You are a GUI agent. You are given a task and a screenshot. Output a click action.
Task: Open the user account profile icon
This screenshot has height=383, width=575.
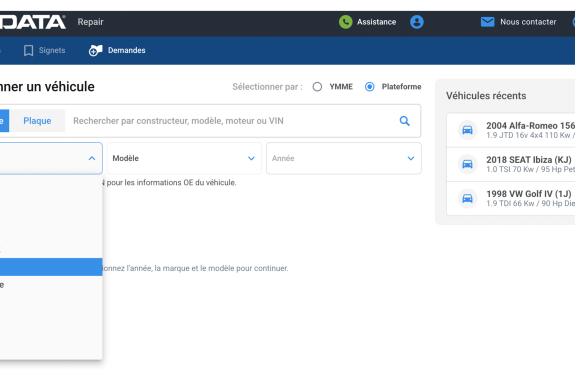point(417,22)
